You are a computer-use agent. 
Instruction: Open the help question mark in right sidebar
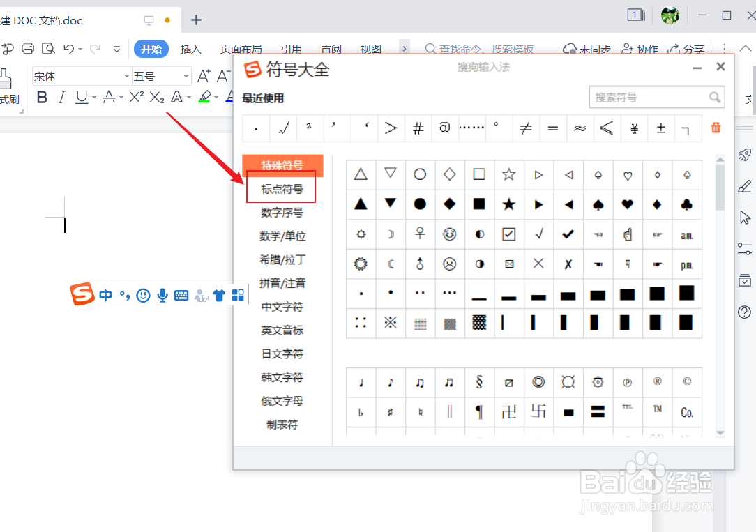[744, 312]
